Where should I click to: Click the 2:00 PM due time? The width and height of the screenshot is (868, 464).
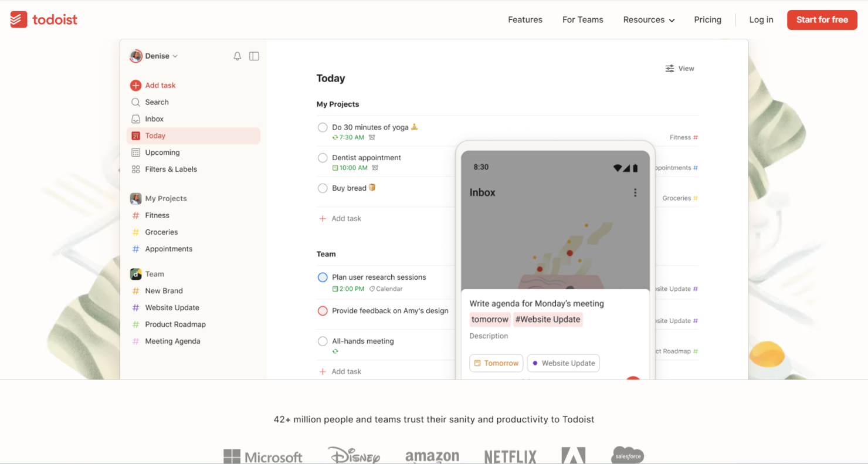coord(348,289)
